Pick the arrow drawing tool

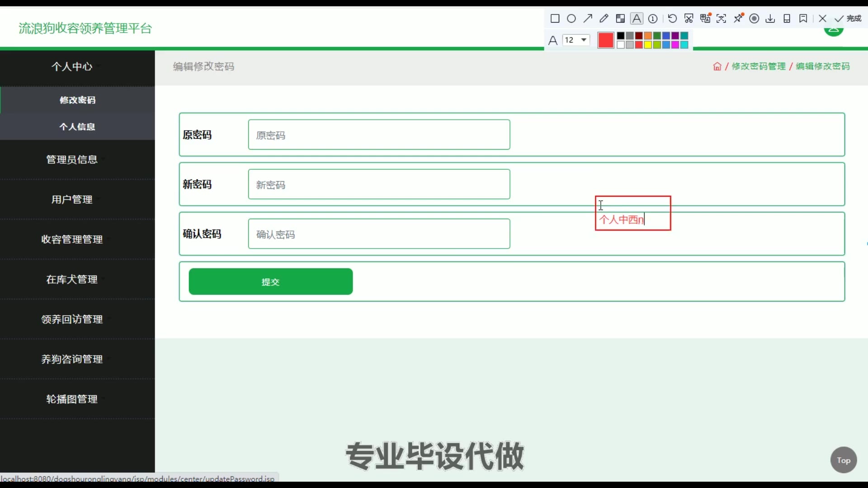588,19
